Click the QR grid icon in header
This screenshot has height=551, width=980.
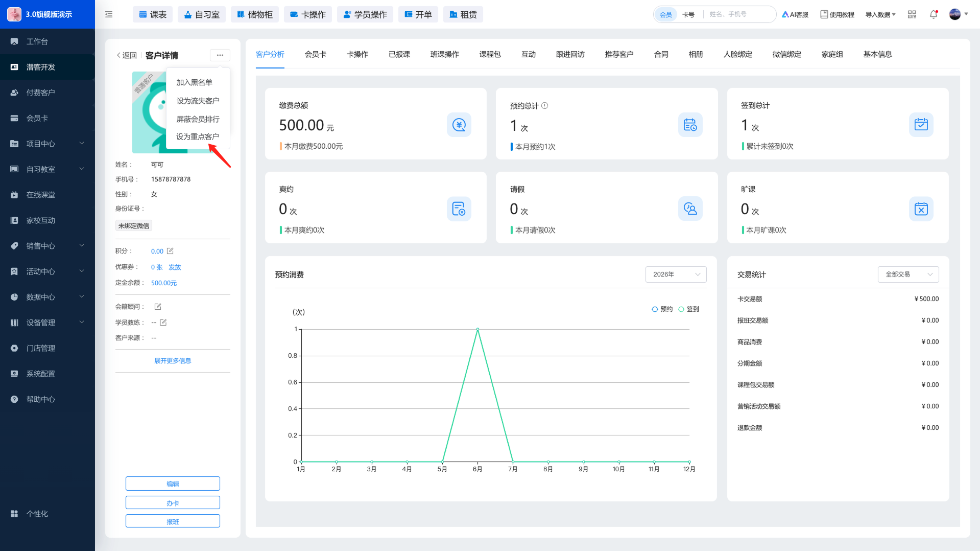point(912,14)
